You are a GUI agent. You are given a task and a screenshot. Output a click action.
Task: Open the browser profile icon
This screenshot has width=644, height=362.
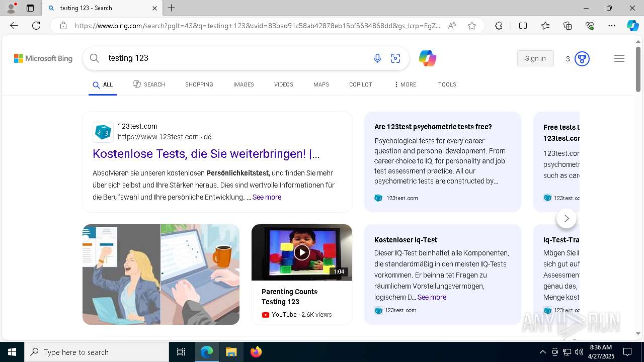pos(11,8)
